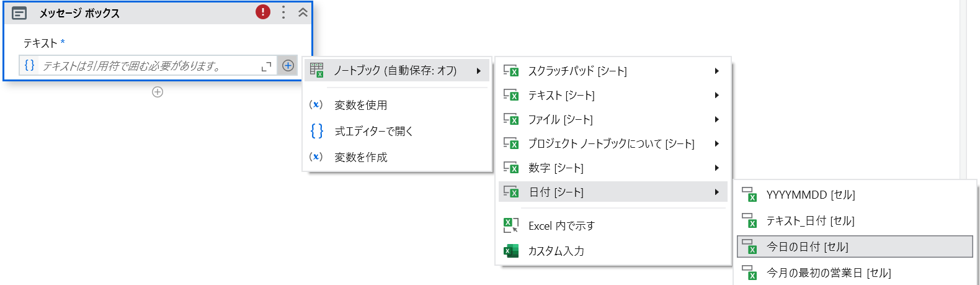Click the blue plus button beside text field
This screenshot has width=980, height=285.
(x=288, y=65)
